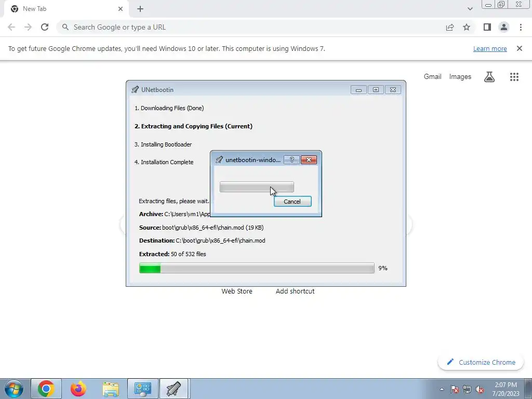
Task: Show hidden tray icons arrow
Action: (x=442, y=389)
